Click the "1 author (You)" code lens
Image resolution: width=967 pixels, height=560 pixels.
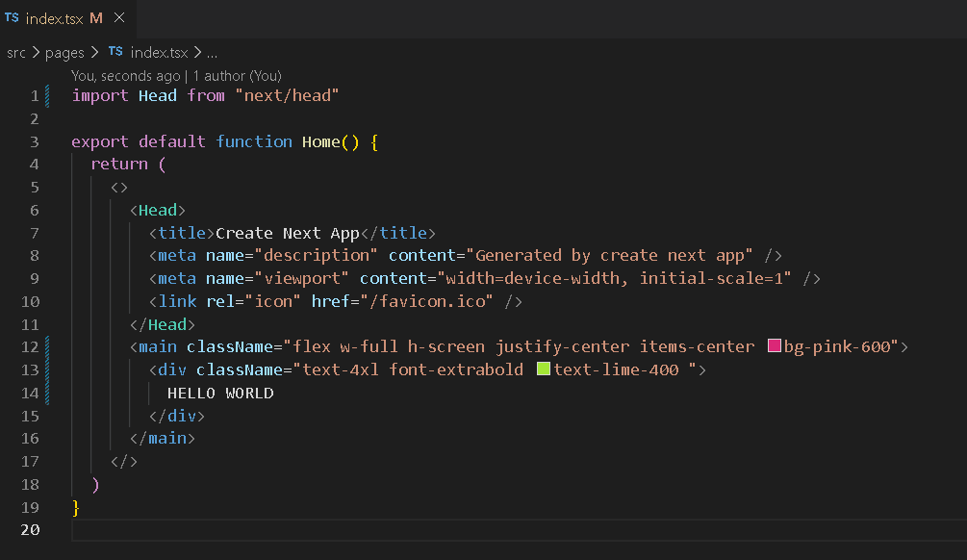tap(238, 75)
